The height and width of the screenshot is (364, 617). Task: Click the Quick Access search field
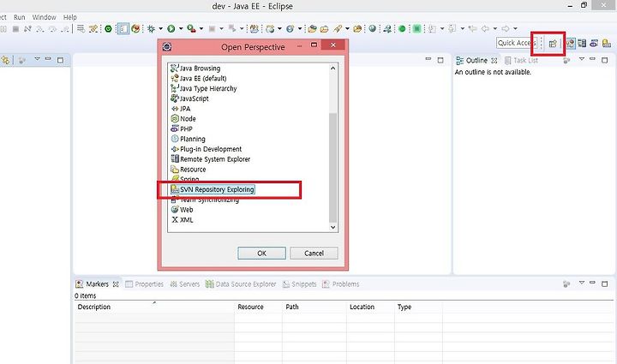pos(516,43)
